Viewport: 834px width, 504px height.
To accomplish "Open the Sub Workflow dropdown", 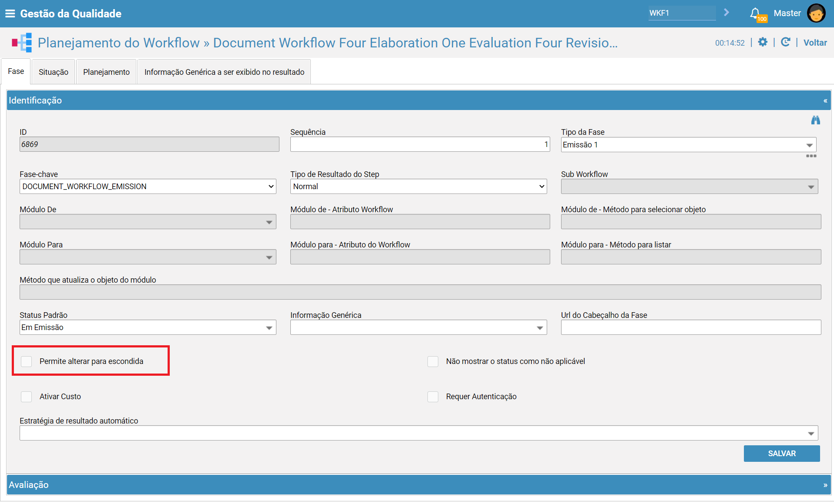I will pyautogui.click(x=811, y=187).
